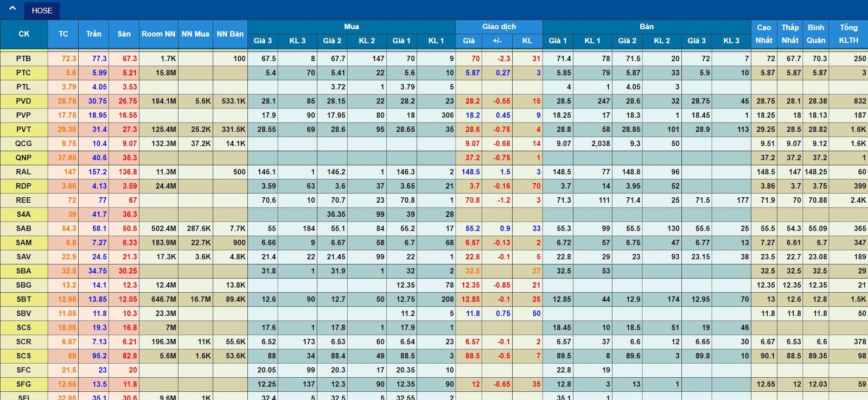Image resolution: width=868 pixels, height=400 pixels.
Task: Click the Sàn column header
Action: 124,34
